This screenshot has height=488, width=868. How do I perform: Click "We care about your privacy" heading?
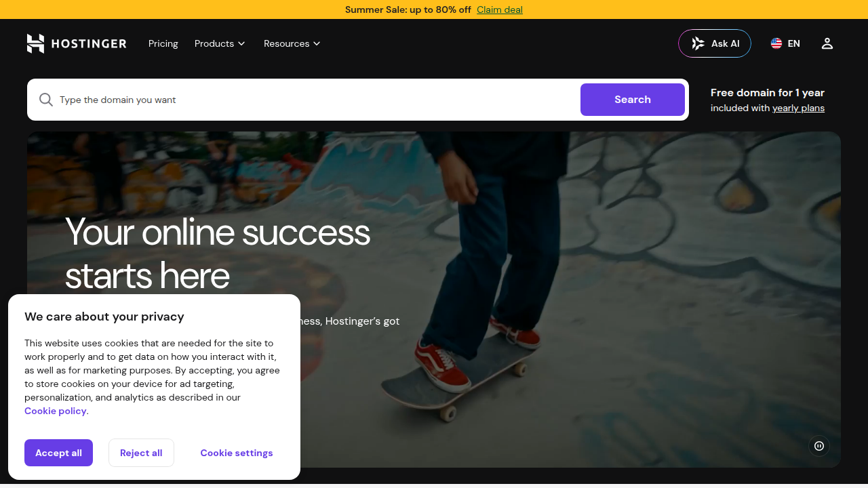(x=104, y=317)
